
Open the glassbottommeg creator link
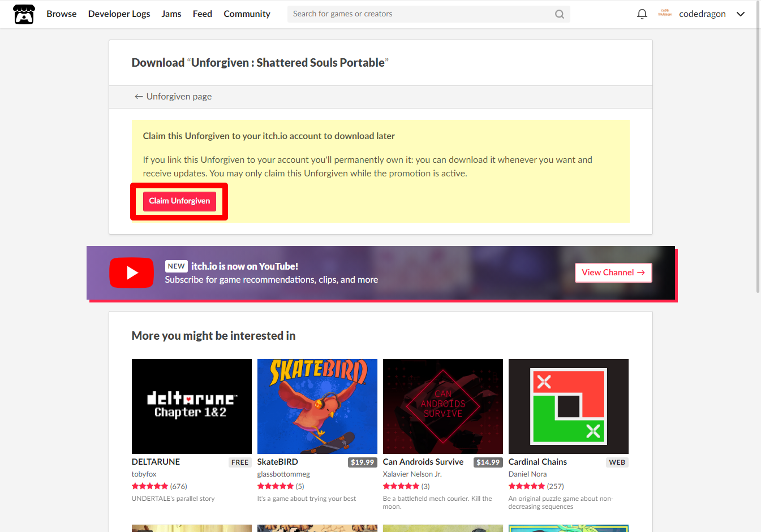(x=283, y=474)
